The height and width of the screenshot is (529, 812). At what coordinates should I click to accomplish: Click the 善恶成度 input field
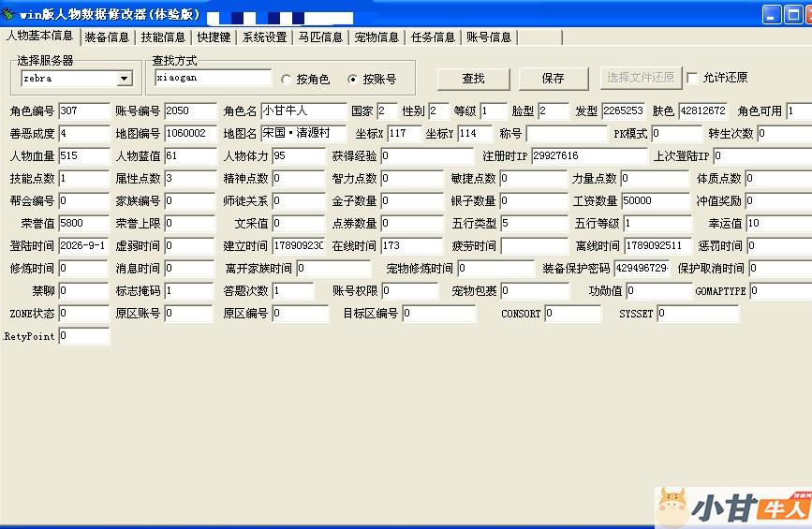pos(84,134)
